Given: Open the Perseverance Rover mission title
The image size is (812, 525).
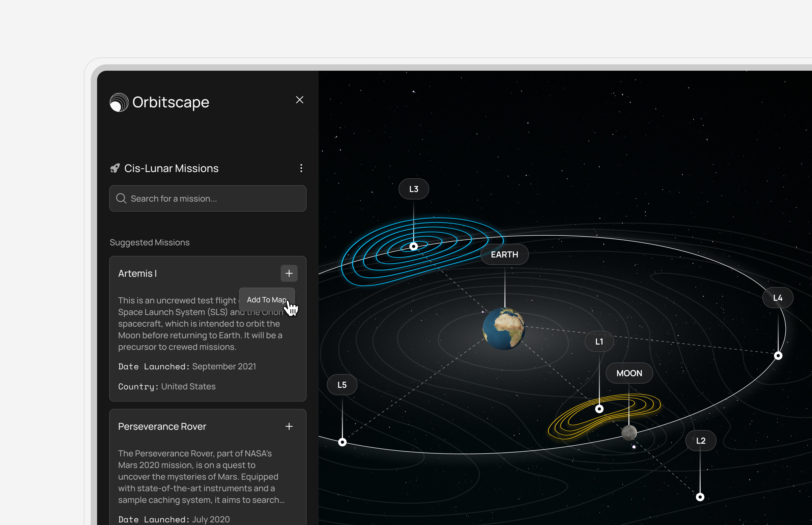Looking at the screenshot, I should click(162, 427).
